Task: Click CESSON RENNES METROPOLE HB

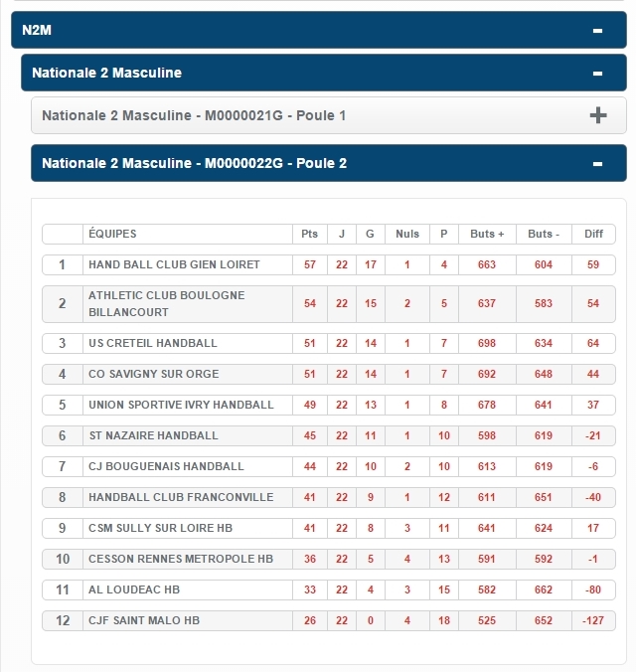Action: coord(181,559)
